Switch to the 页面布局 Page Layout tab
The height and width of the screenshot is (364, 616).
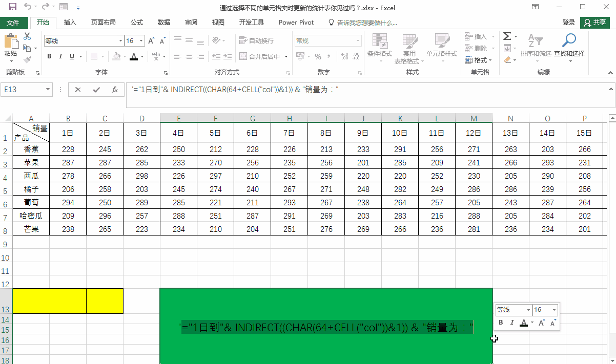pyautogui.click(x=104, y=23)
